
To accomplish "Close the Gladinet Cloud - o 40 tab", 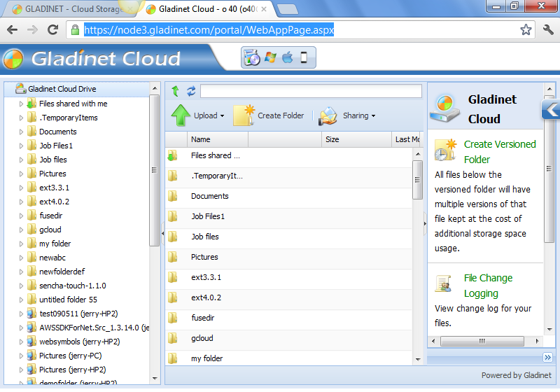I will point(264,9).
